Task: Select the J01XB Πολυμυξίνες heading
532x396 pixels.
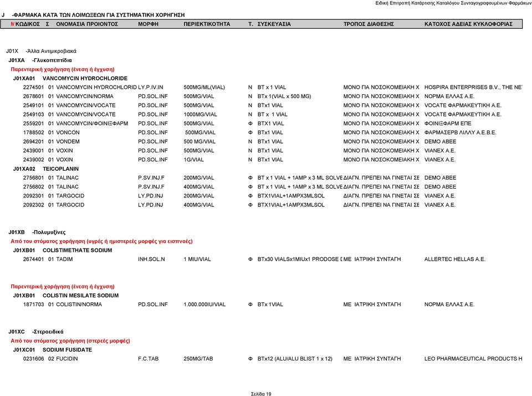Action: (37, 232)
